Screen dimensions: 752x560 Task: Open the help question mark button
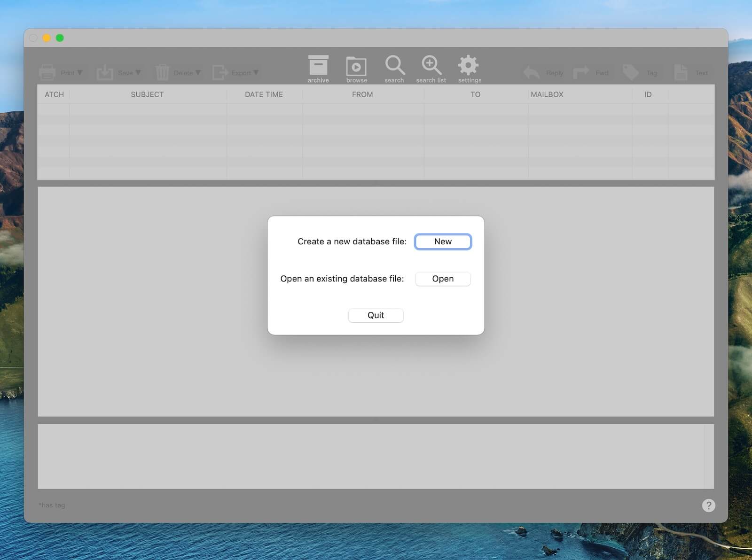[x=708, y=506]
